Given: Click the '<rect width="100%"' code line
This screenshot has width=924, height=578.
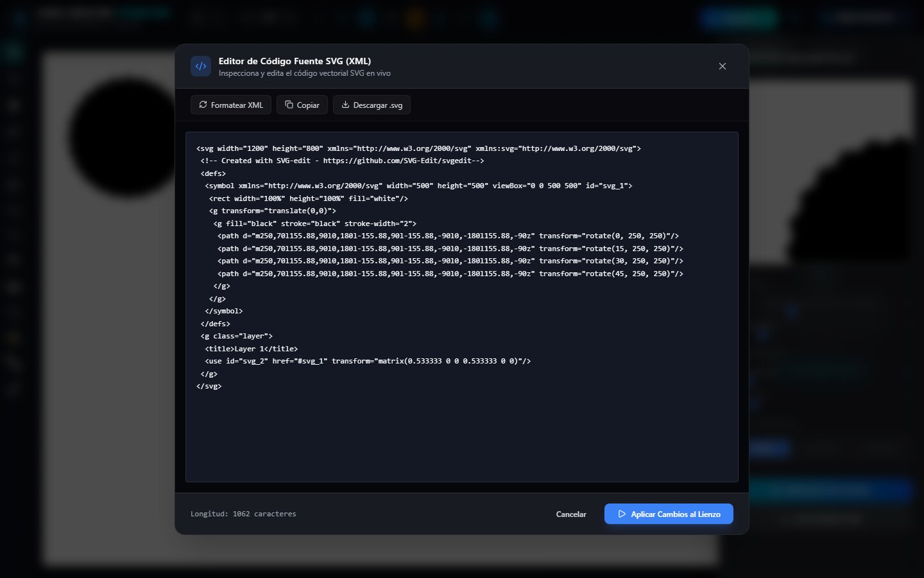Looking at the screenshot, I should click(x=309, y=198).
